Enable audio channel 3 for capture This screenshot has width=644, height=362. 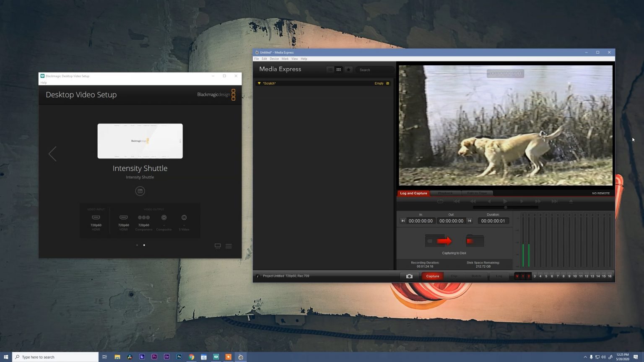(534, 276)
